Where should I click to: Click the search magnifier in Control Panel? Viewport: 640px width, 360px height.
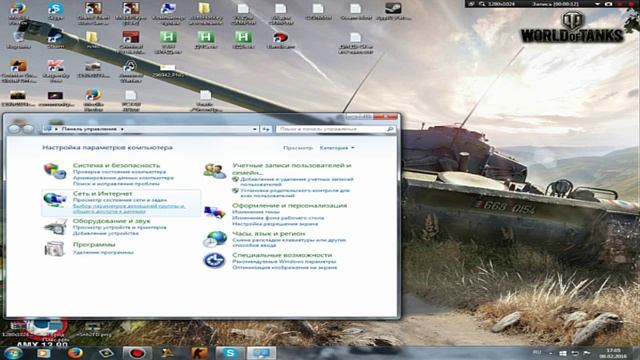click(x=390, y=129)
